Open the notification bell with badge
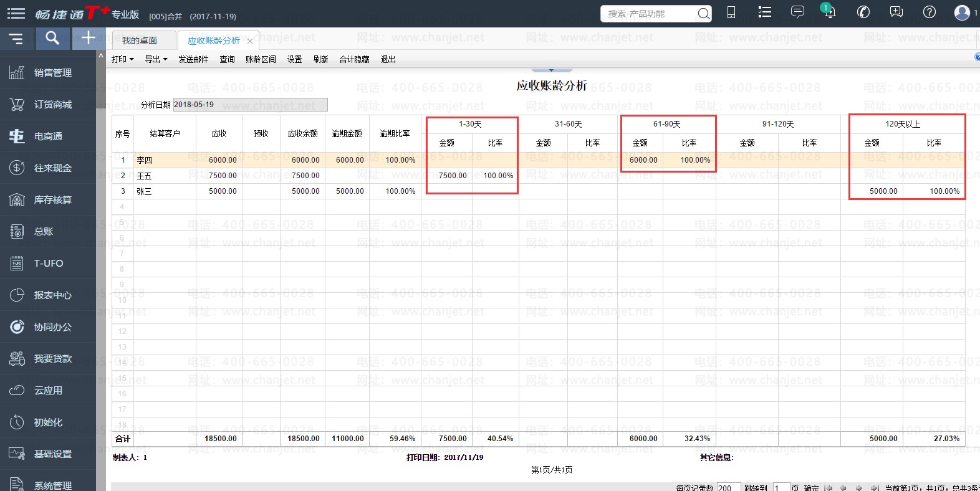980x491 pixels. [829, 12]
